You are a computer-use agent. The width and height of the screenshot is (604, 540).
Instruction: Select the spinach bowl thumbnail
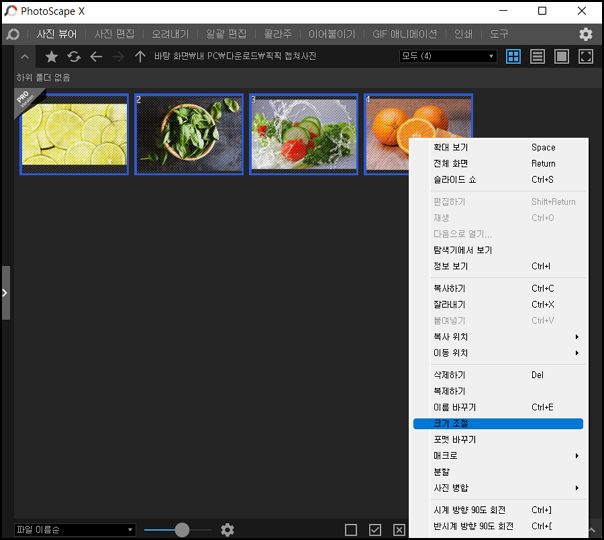(x=189, y=134)
